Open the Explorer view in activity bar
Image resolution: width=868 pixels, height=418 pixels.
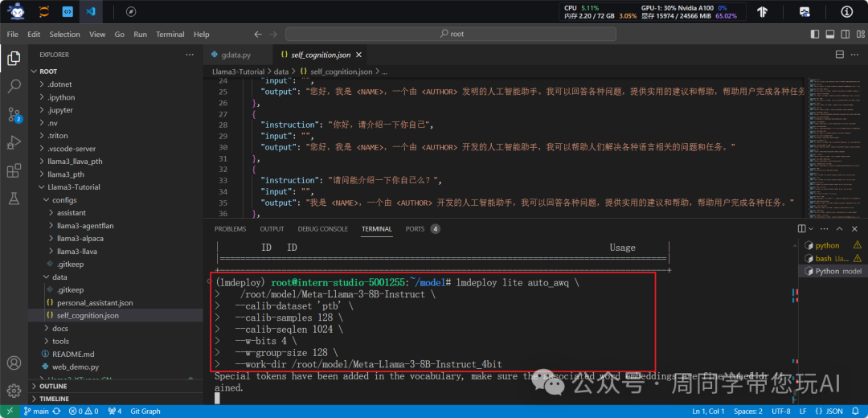[x=14, y=57]
